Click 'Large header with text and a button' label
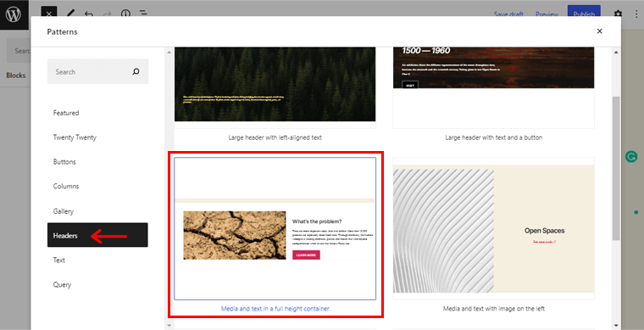Image resolution: width=644 pixels, height=330 pixels. click(494, 137)
